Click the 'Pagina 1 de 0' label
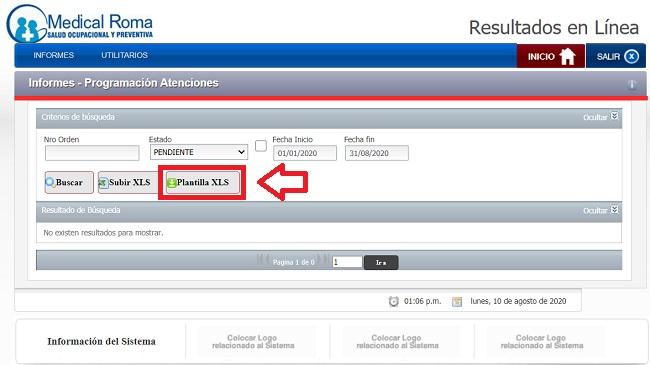 point(293,262)
